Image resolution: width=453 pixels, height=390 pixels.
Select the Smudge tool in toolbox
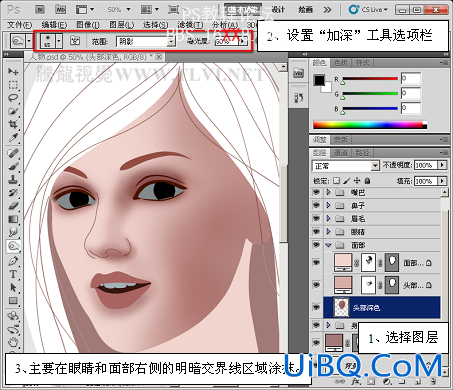tap(13, 232)
